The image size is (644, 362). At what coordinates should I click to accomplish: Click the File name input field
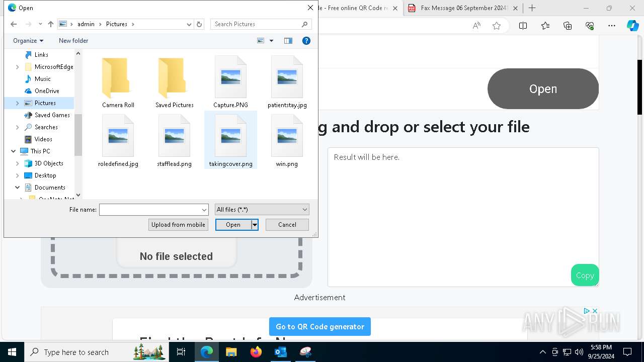click(150, 210)
